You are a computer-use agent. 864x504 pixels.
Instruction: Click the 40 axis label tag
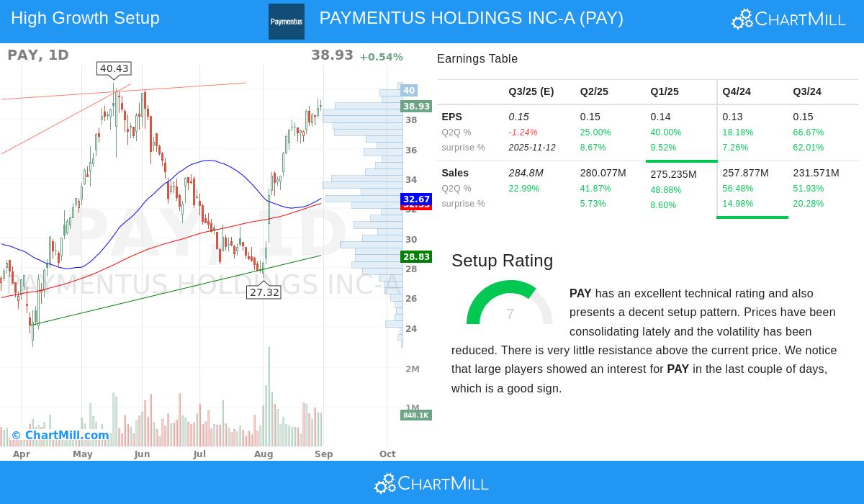pos(408,90)
